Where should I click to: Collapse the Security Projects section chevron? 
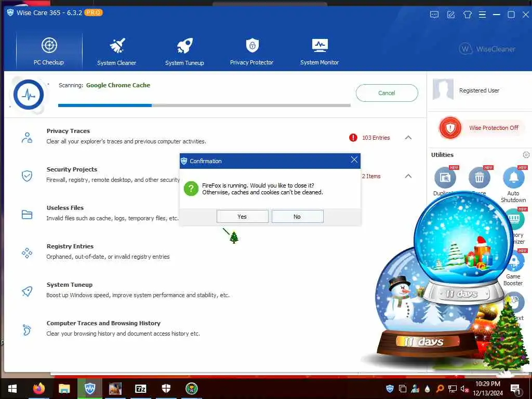408,176
